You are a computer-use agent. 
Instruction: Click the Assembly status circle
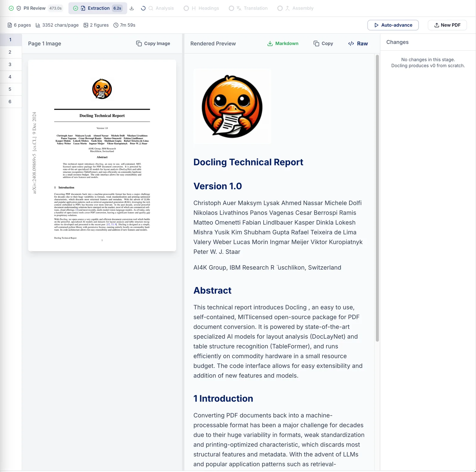point(280,8)
